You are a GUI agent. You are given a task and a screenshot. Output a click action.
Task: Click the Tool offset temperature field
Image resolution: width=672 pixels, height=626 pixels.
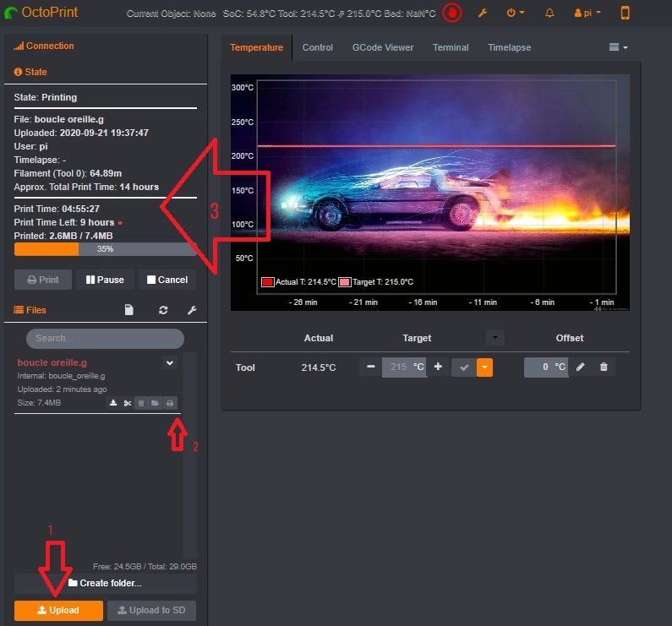click(x=546, y=367)
